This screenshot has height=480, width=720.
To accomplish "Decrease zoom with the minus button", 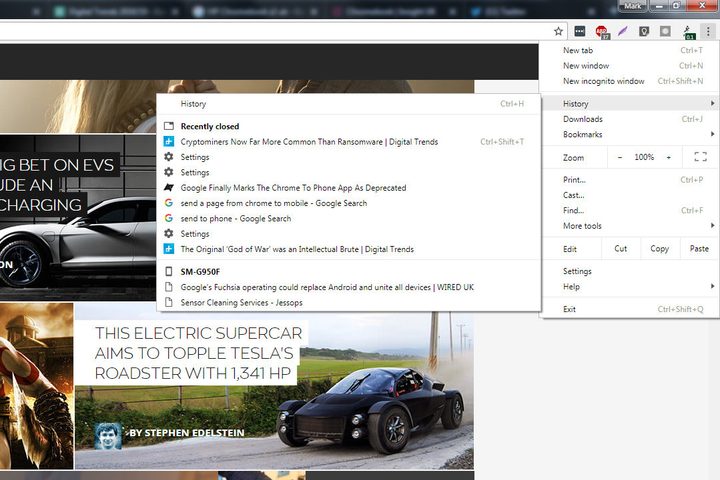I will tap(619, 157).
